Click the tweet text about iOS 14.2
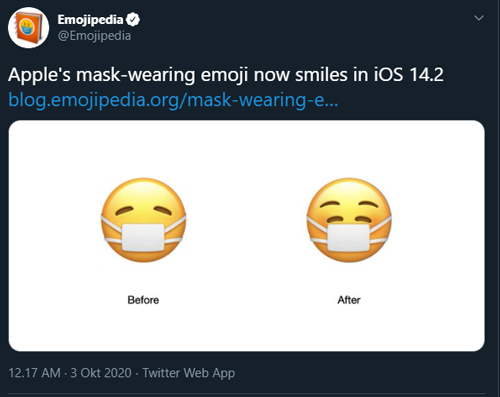The height and width of the screenshot is (397, 500). pyautogui.click(x=226, y=74)
